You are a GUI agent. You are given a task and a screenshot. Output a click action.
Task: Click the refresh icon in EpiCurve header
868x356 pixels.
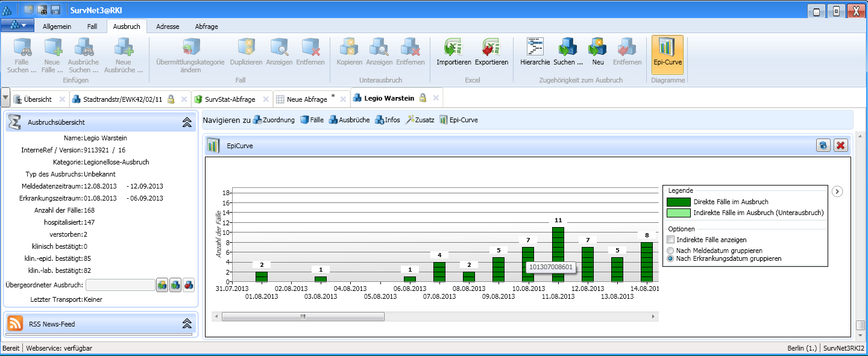pos(823,145)
